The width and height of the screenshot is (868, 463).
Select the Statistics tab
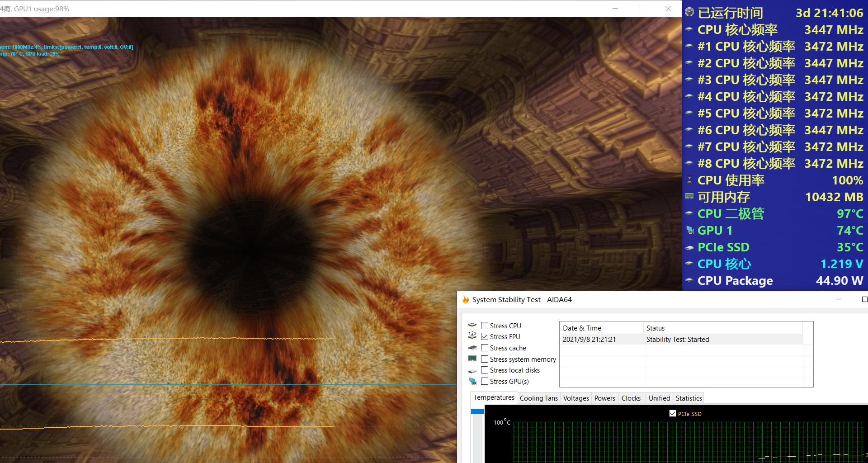(x=689, y=398)
